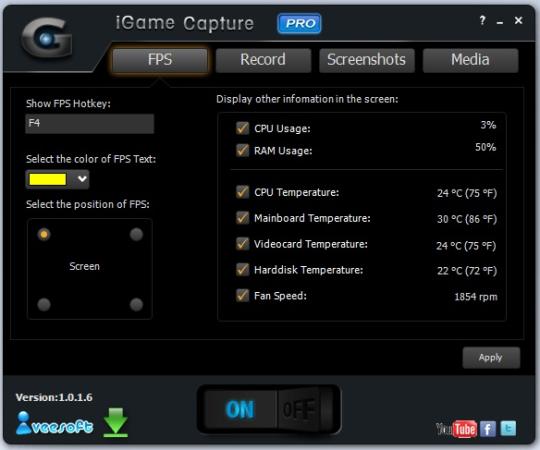Open the Aveesoft logo link

[x=54, y=423]
